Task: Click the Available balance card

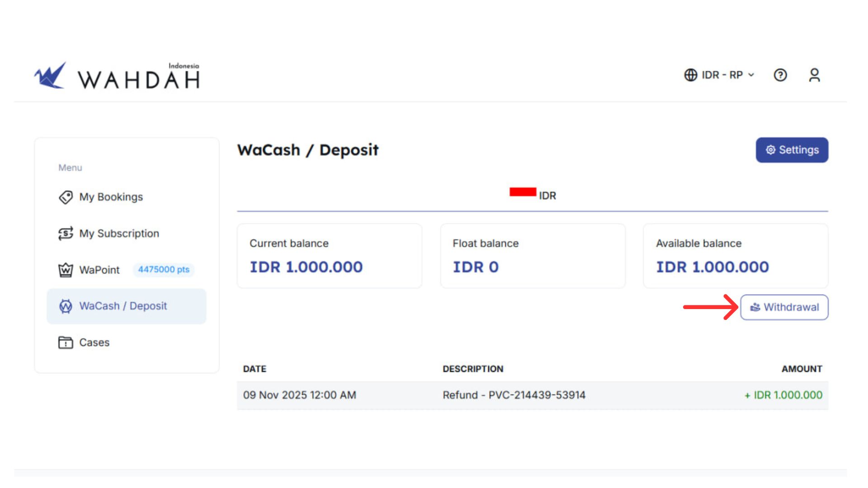Action: tap(735, 256)
